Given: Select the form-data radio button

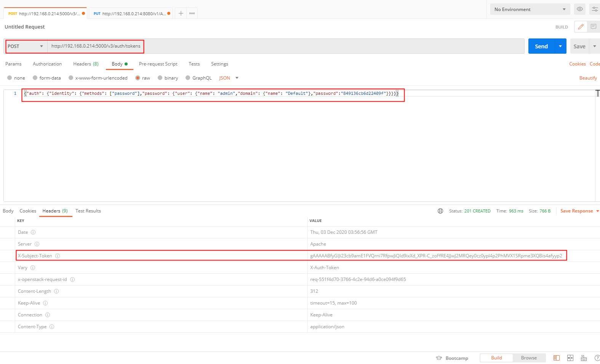Looking at the screenshot, I should click(35, 78).
